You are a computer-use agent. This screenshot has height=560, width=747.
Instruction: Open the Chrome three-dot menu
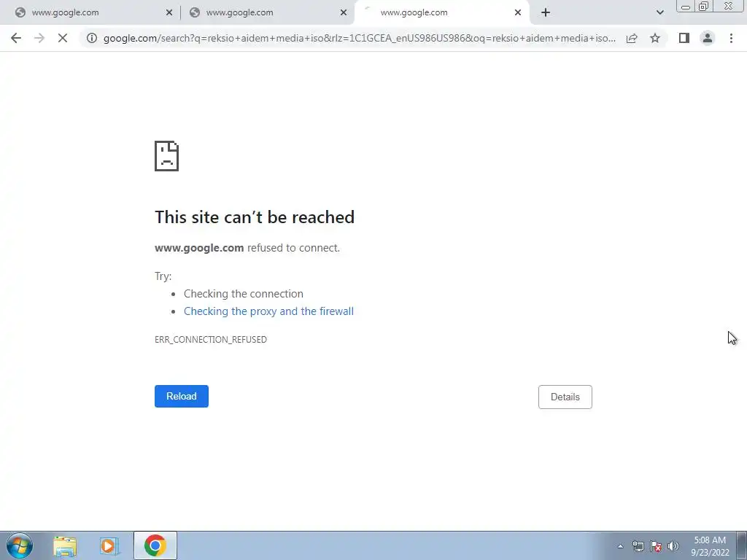731,38
